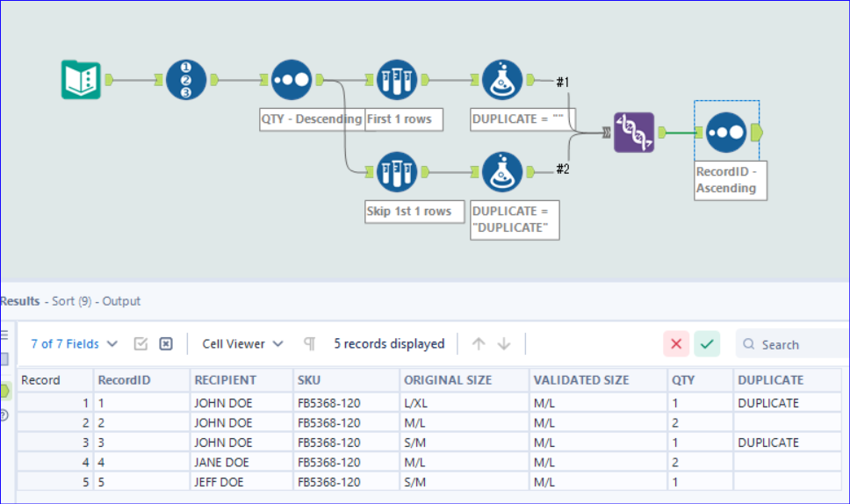Click the Union tool output anchor
Screen dimensions: 850x504
(x=662, y=133)
